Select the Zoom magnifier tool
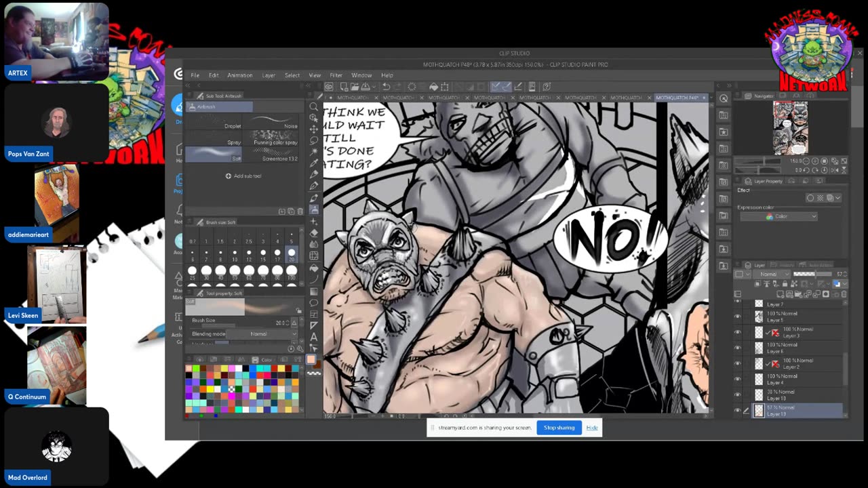 coord(314,106)
